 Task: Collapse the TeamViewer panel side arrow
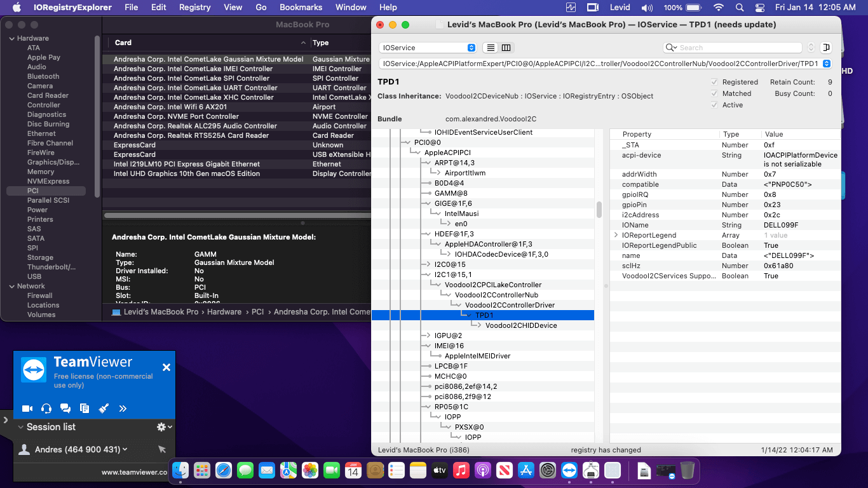pos(5,419)
